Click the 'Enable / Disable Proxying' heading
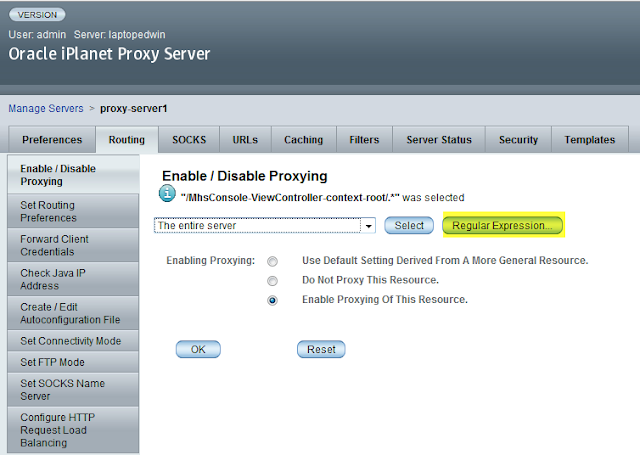Image resolution: width=640 pixels, height=455 pixels. click(244, 176)
